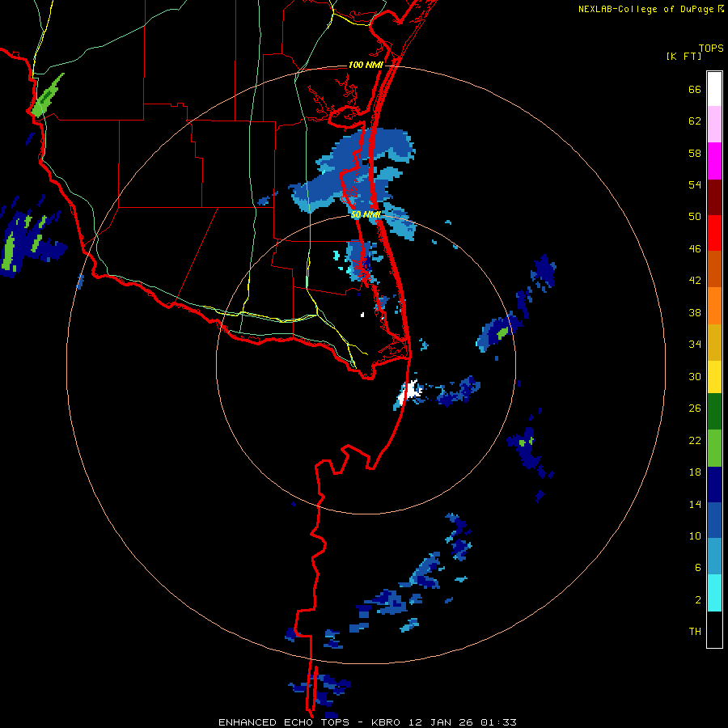The image size is (728, 728).
Task: Click the KBRO station identifier
Action: tap(387, 722)
